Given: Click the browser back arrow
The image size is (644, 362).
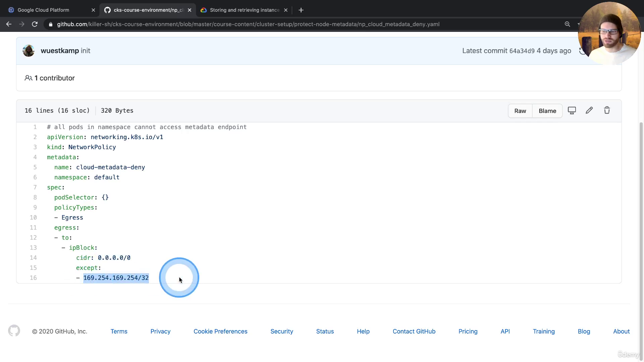Looking at the screenshot, I should pos(9,24).
